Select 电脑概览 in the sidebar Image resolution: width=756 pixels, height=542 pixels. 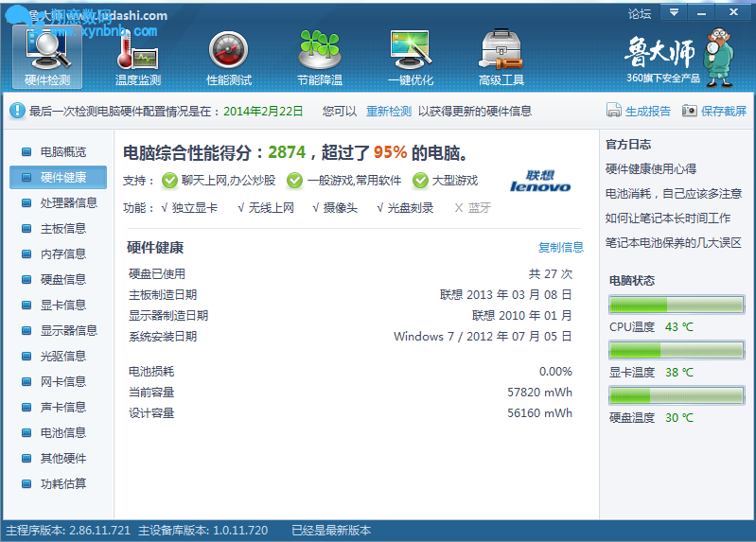(x=58, y=152)
